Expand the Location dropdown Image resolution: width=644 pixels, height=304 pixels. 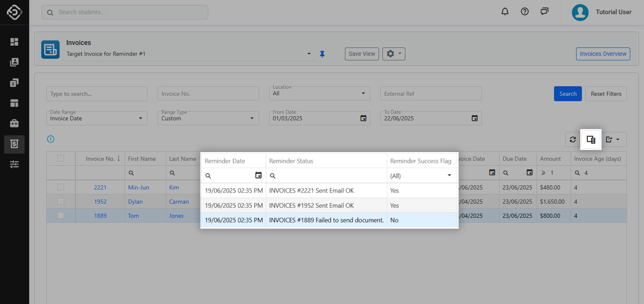(x=320, y=94)
